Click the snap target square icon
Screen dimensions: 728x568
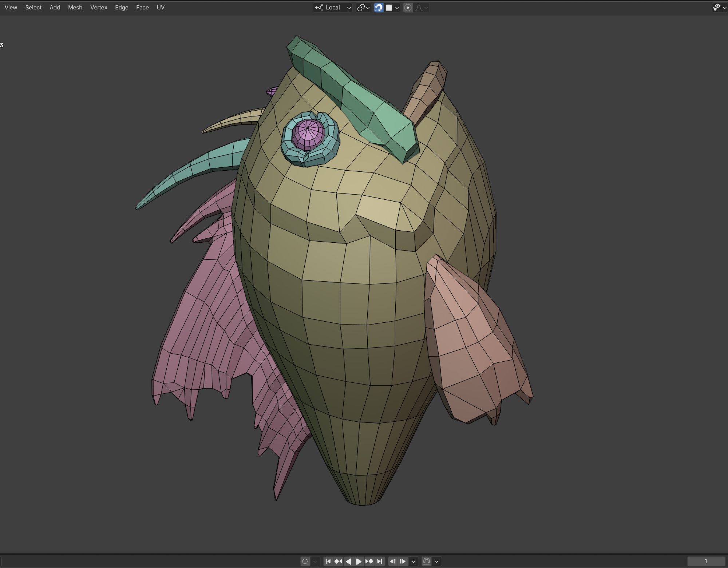[389, 8]
